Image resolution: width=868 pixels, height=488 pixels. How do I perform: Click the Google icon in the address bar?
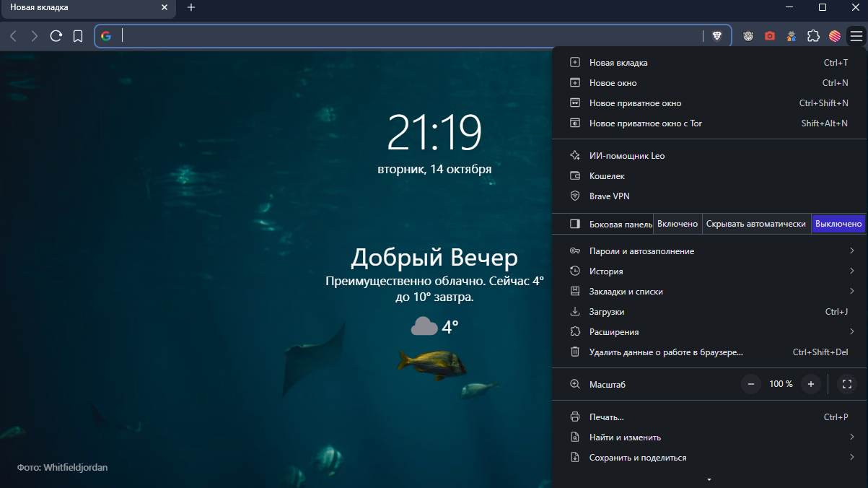pyautogui.click(x=107, y=36)
